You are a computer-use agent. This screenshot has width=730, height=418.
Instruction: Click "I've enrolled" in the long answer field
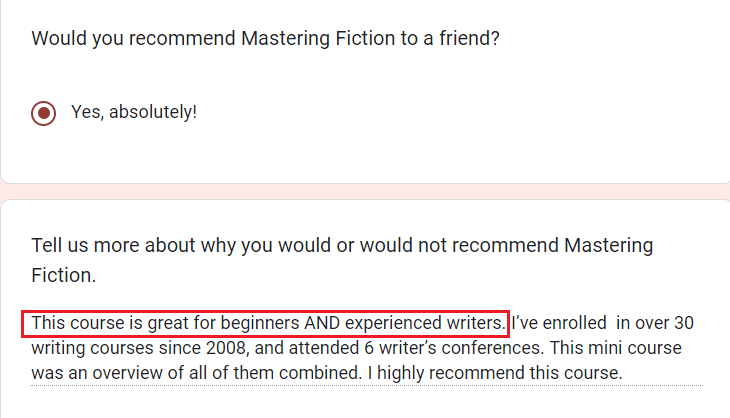(558, 324)
